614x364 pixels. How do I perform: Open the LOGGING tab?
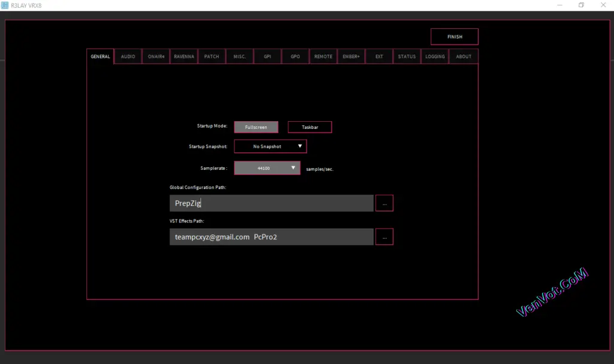(435, 56)
